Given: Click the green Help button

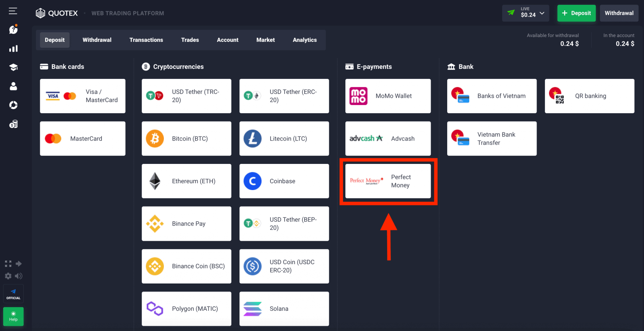Looking at the screenshot, I should point(13,317).
